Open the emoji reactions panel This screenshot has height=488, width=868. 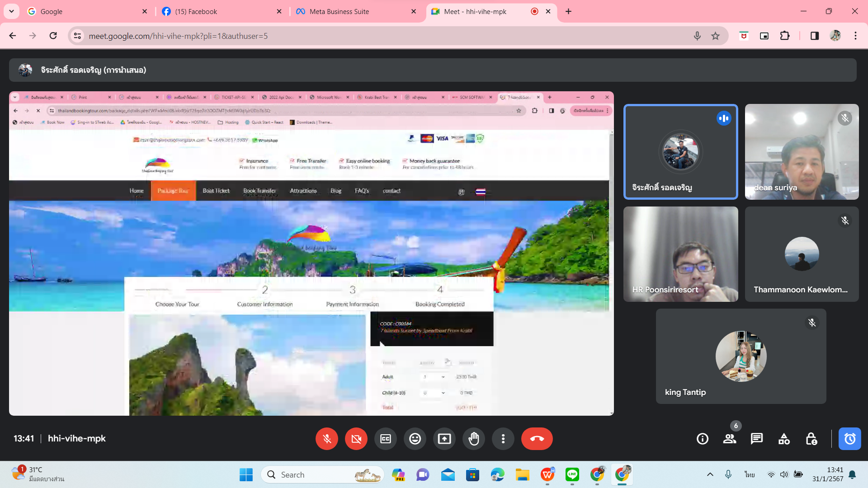coord(415,439)
